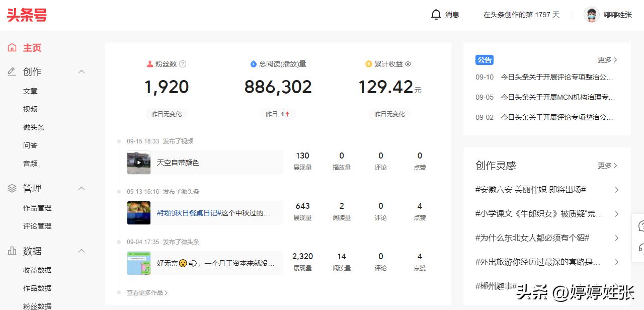The width and height of the screenshot is (644, 310).
Task: Open the 好无奈 post title
Action: tap(216, 263)
